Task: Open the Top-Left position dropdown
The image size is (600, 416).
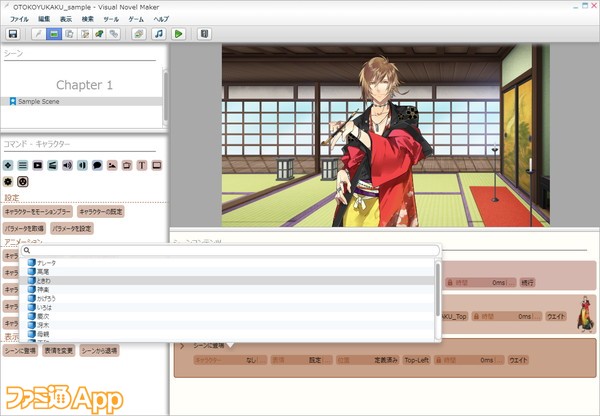Action: [x=416, y=360]
